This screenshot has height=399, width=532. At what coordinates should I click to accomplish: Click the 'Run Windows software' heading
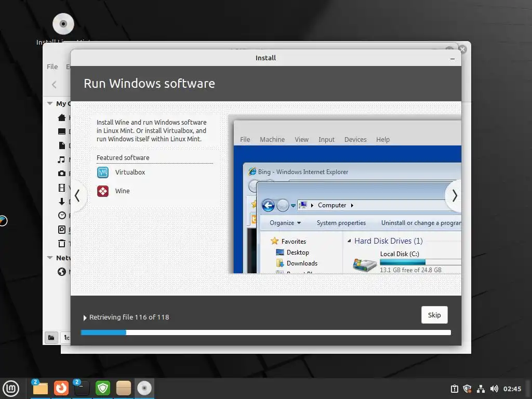click(x=149, y=84)
